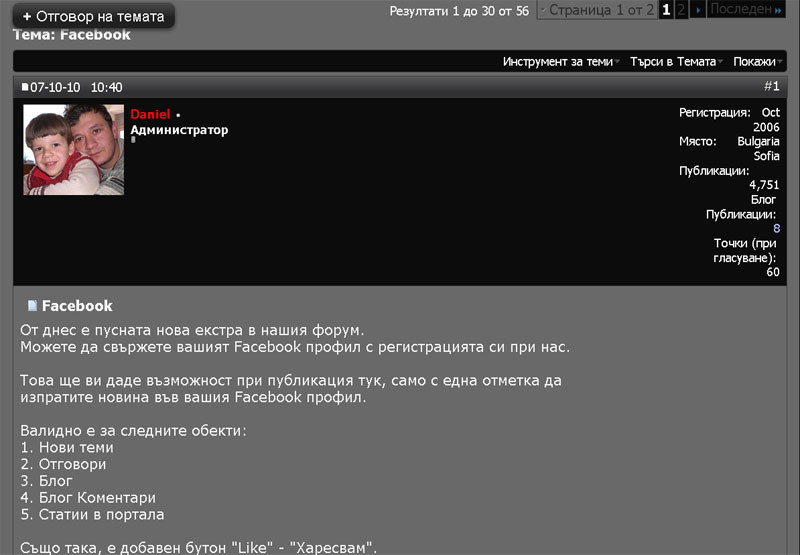
Task: Open 'Търси в Темата' search menu
Action: [676, 62]
